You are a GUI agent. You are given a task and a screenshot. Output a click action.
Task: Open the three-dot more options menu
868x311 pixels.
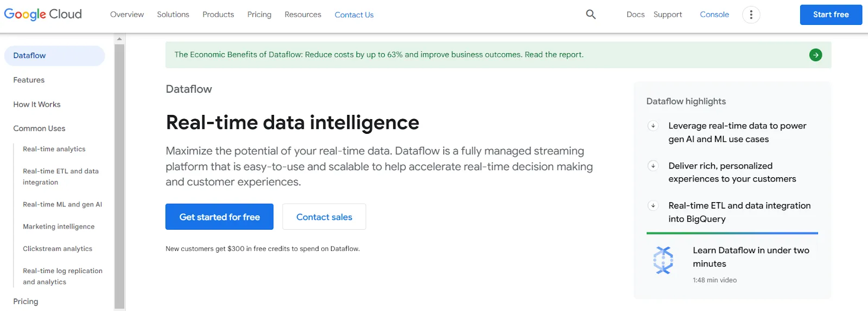click(x=751, y=15)
